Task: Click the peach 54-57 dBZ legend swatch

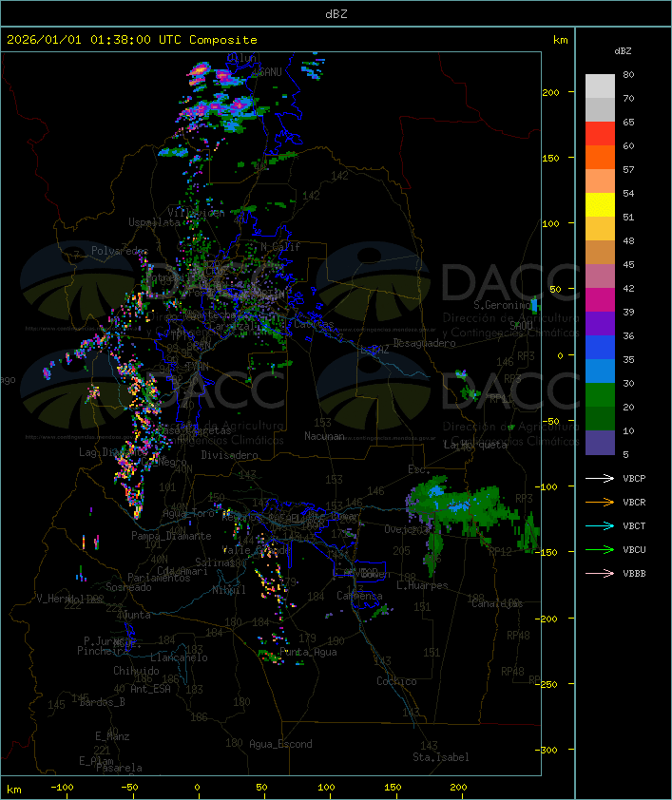Action: coord(600,181)
